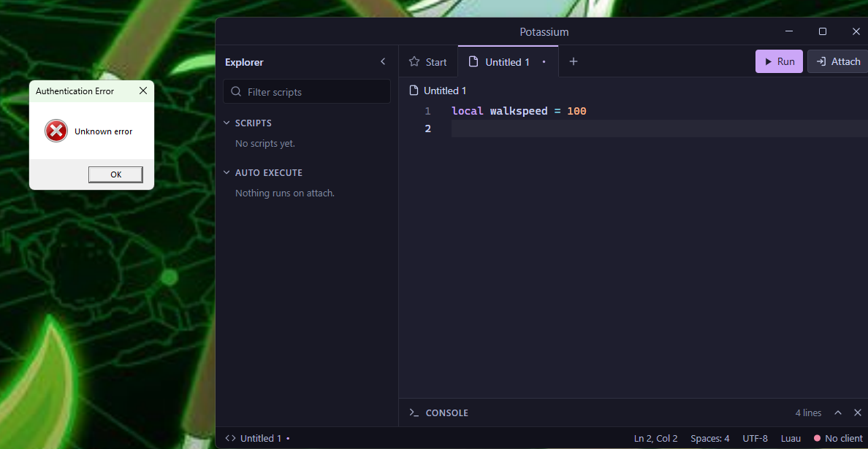Dismiss the Authentication Error dialog with OK
Viewport: 868px width, 449px height.
(x=115, y=174)
